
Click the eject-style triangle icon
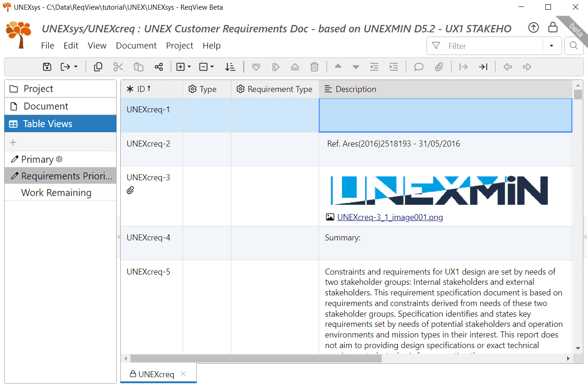pos(295,67)
